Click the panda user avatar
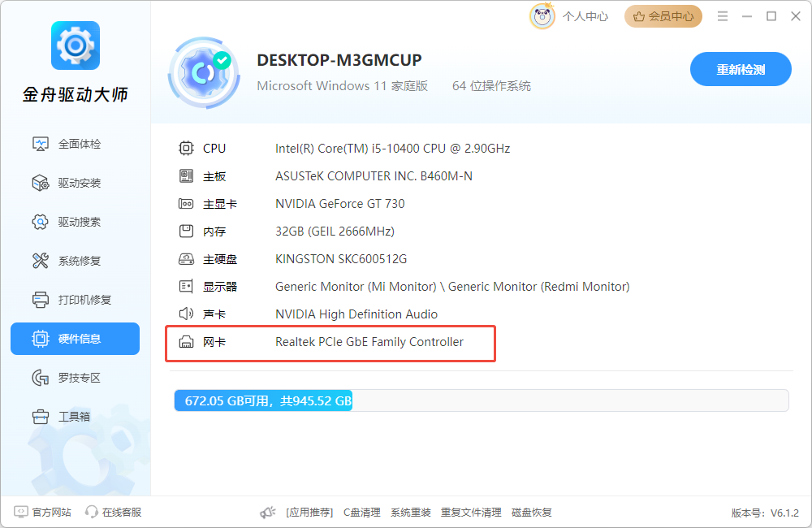The image size is (812, 528). [542, 16]
